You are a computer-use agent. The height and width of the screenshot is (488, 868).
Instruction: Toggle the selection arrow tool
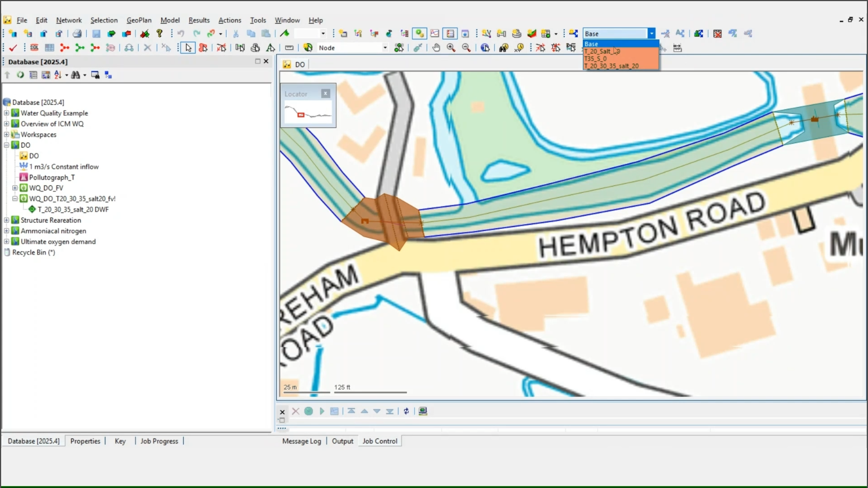click(187, 47)
